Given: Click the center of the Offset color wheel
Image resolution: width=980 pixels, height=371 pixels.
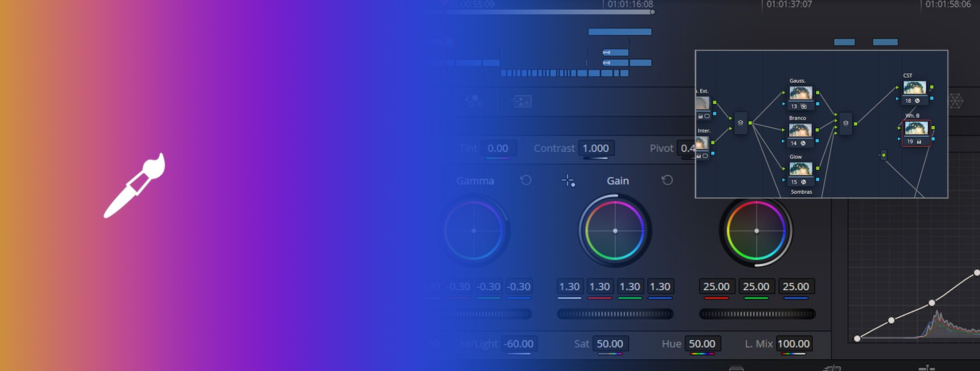Looking at the screenshot, I should [756, 231].
